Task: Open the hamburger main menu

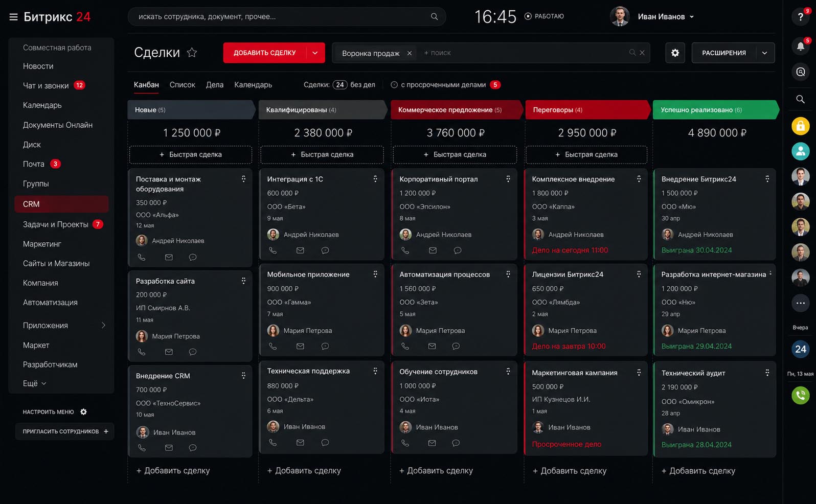Action: pyautogui.click(x=13, y=17)
